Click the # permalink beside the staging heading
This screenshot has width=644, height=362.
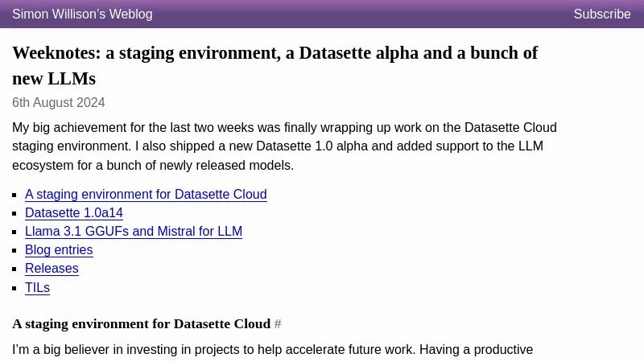(278, 324)
